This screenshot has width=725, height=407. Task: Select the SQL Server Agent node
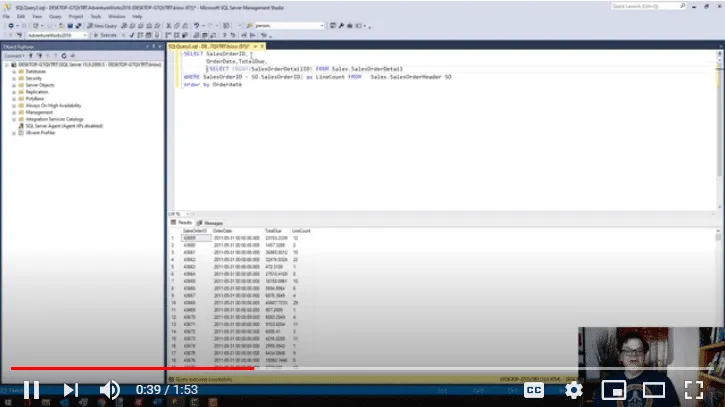tap(64, 126)
